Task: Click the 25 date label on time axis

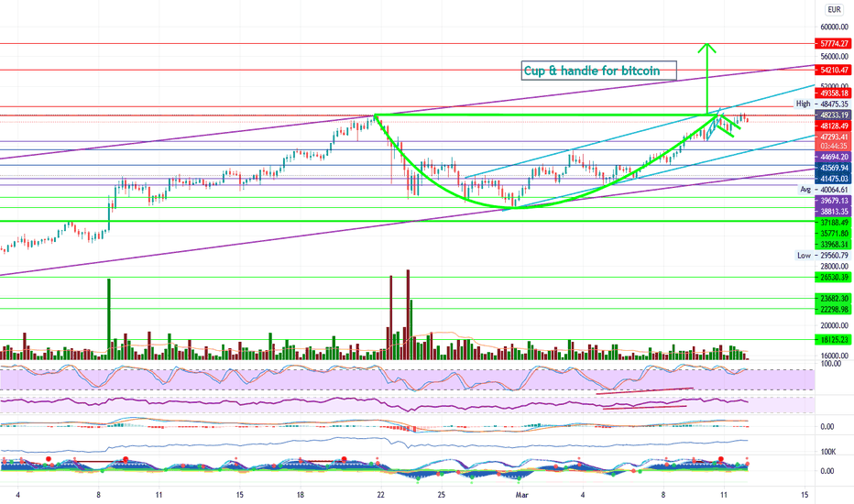Action: 441,495
